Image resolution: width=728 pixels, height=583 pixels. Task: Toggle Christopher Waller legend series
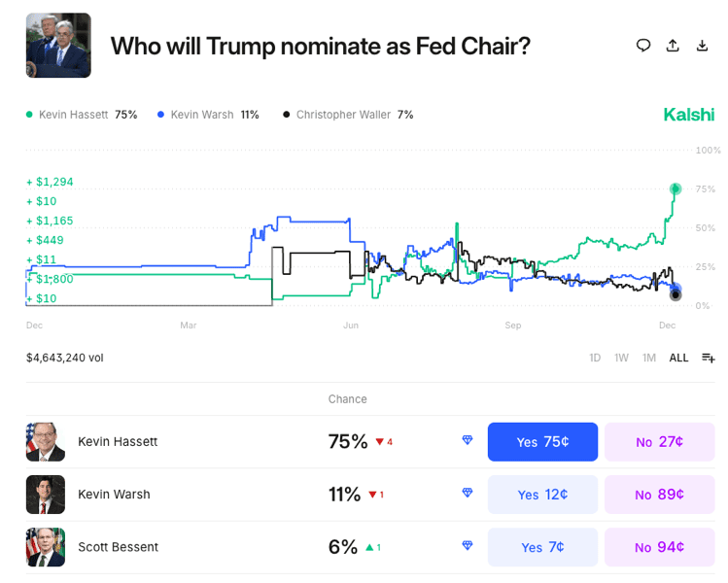(348, 115)
